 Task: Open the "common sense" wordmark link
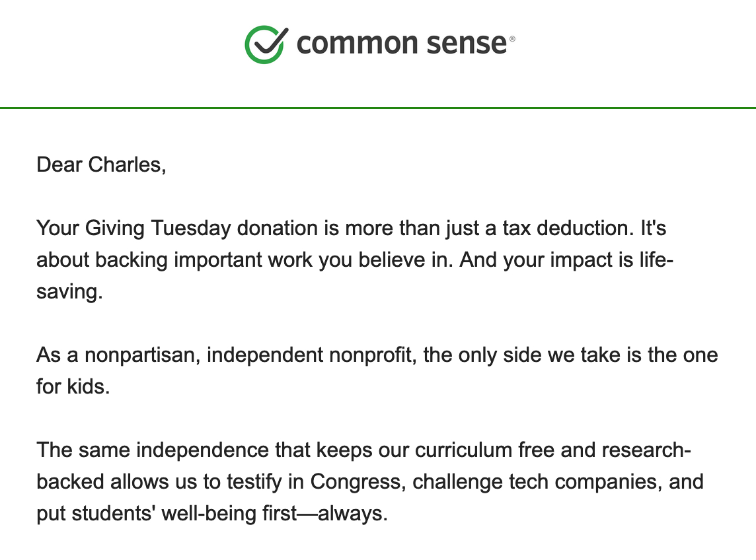[401, 44]
